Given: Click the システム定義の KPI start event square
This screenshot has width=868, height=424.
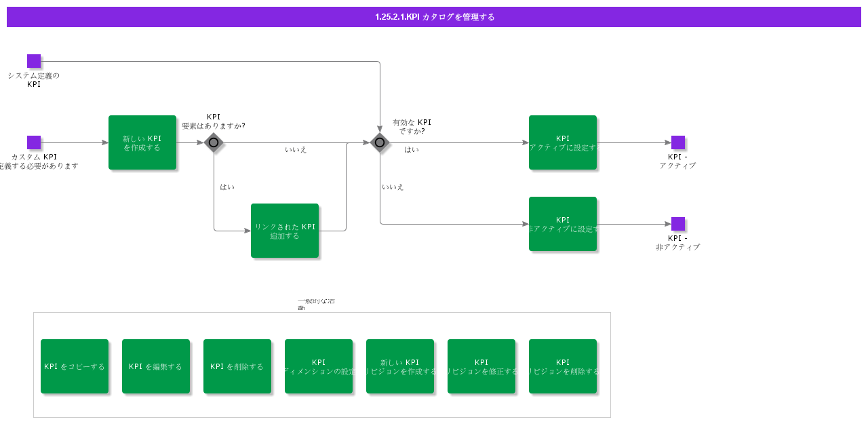Looking at the screenshot, I should tap(34, 61).
